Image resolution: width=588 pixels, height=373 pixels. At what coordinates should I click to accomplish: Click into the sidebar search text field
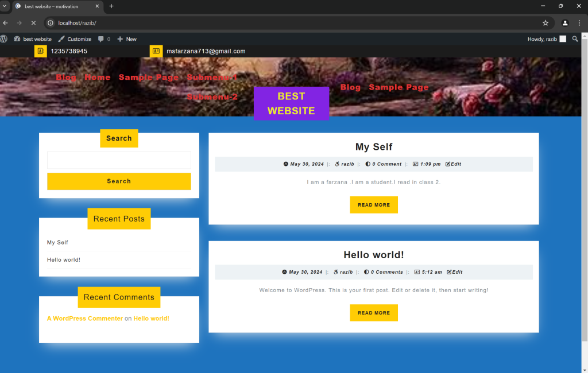(x=119, y=160)
